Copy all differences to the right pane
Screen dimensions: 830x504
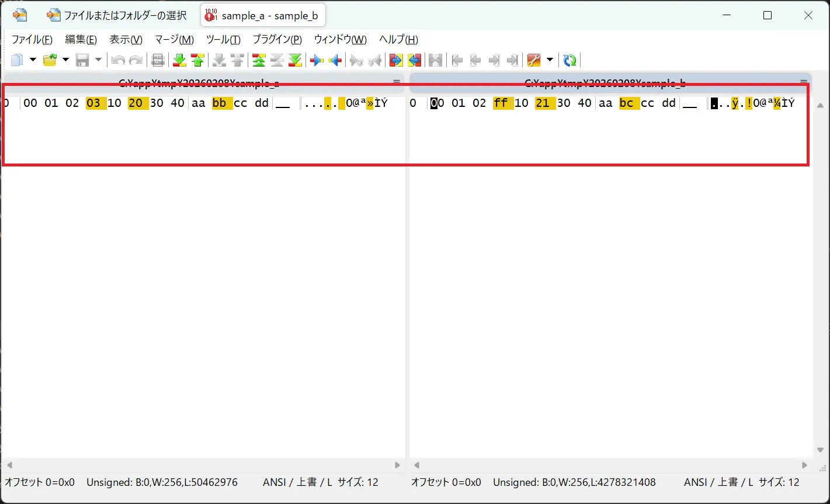point(395,60)
